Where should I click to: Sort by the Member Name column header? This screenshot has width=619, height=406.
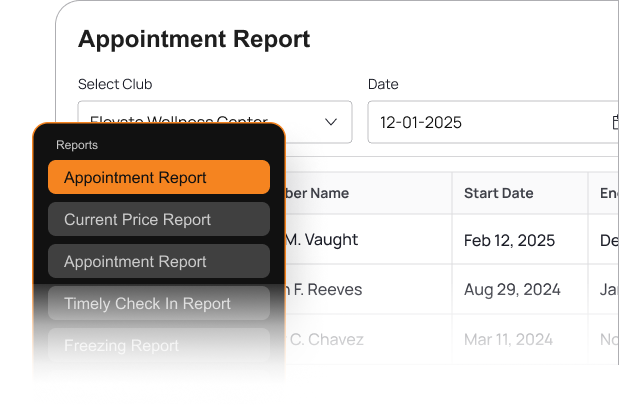318,193
